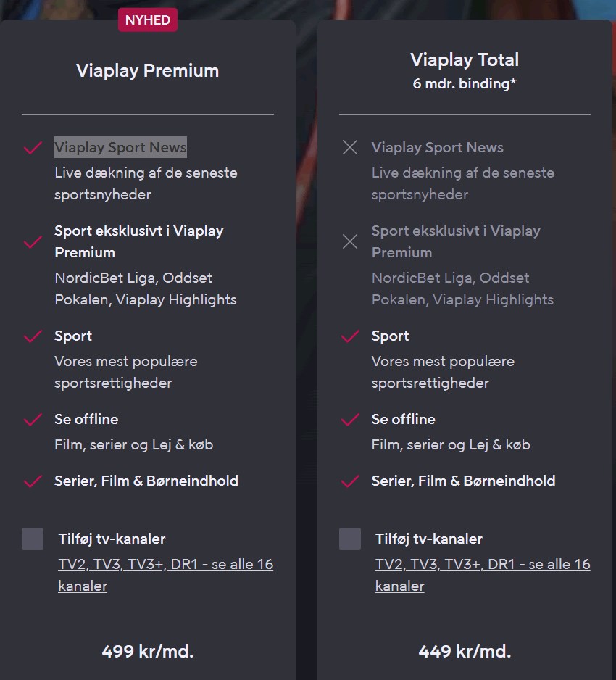Click the 6 mdr. binding note

tap(465, 84)
